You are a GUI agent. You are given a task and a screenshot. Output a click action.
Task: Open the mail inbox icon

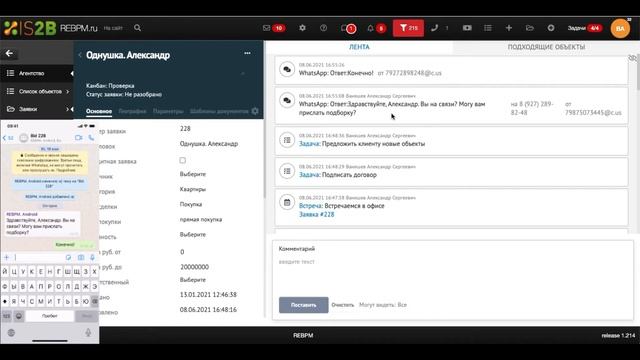click(x=267, y=28)
